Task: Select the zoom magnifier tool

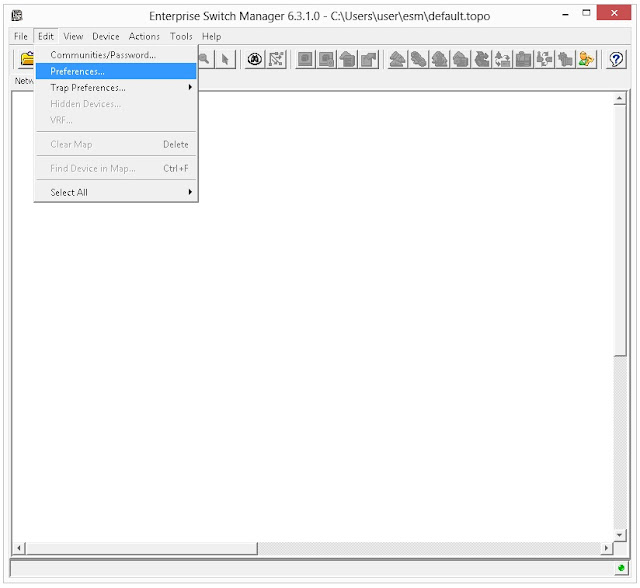Action: pyautogui.click(x=204, y=60)
